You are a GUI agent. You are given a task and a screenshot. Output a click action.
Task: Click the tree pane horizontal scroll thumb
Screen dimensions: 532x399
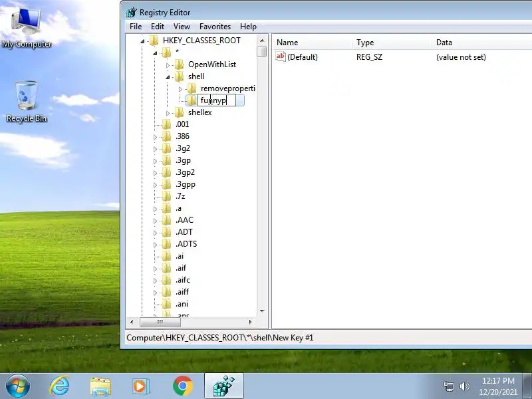160,322
